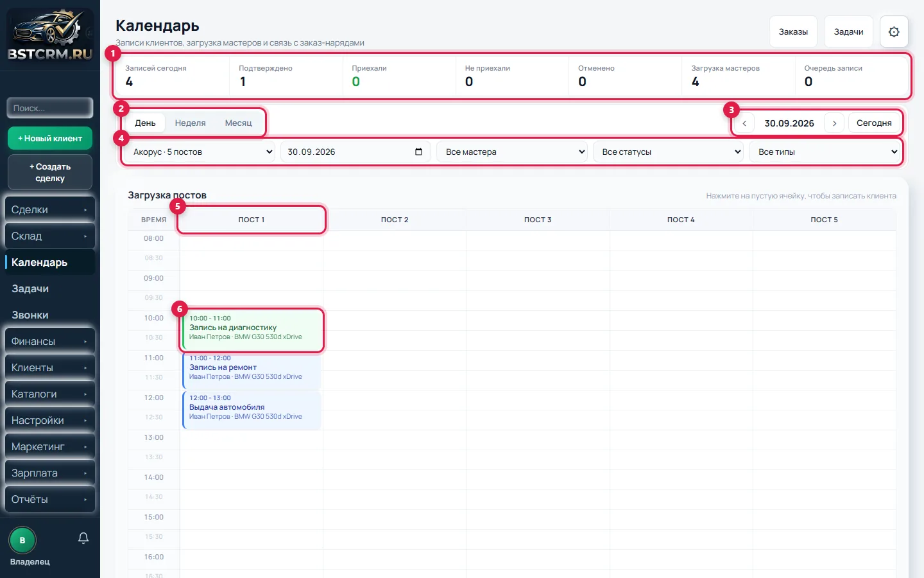Screen dimensions: 924x578
Task: Go to the next day arrow
Action: coord(834,123)
